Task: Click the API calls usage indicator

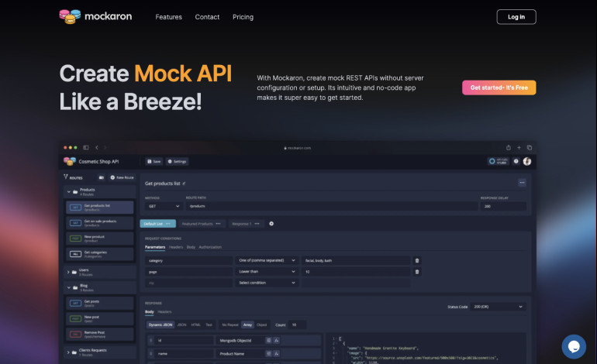Action: 498,161
